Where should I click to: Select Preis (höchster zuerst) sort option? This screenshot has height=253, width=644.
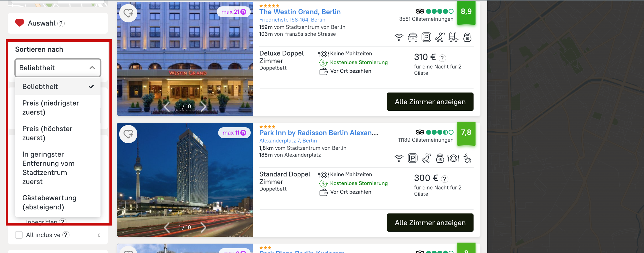(47, 133)
